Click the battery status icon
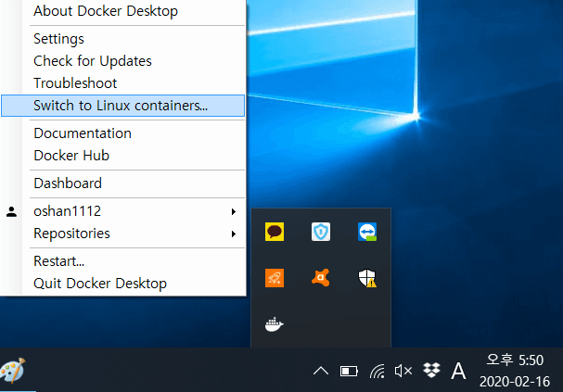 coord(349,372)
